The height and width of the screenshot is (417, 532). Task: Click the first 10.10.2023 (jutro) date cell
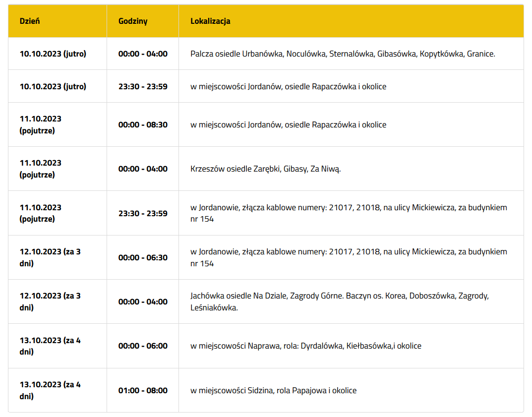point(53,54)
